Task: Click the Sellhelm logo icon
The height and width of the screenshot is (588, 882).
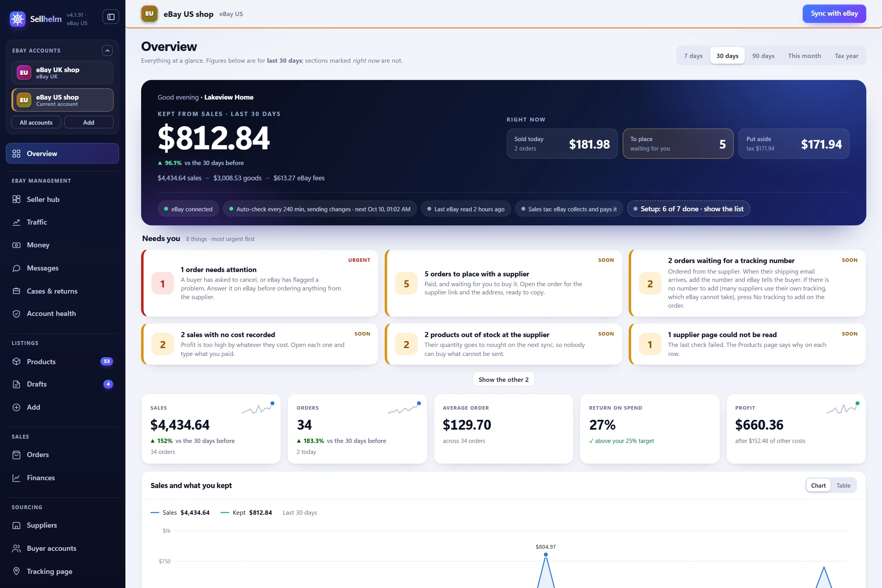Action: [x=18, y=18]
